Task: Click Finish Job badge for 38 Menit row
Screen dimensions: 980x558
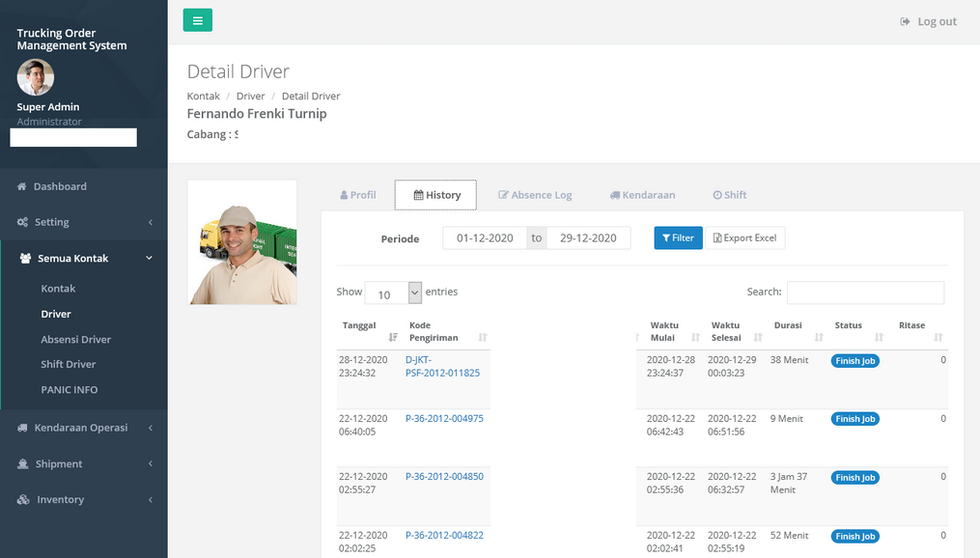Action: click(x=855, y=361)
